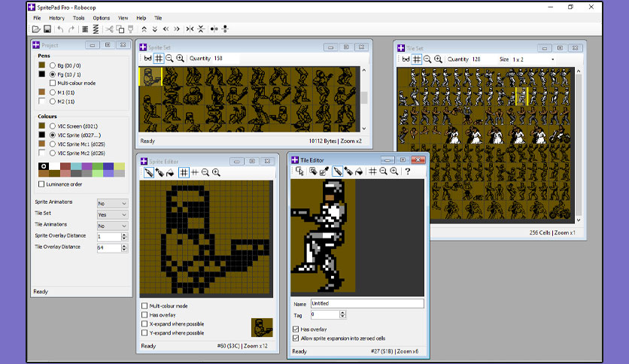
Task: Select VIC Sprite Mc1 (d025) radio
Action: pyautogui.click(x=53, y=144)
